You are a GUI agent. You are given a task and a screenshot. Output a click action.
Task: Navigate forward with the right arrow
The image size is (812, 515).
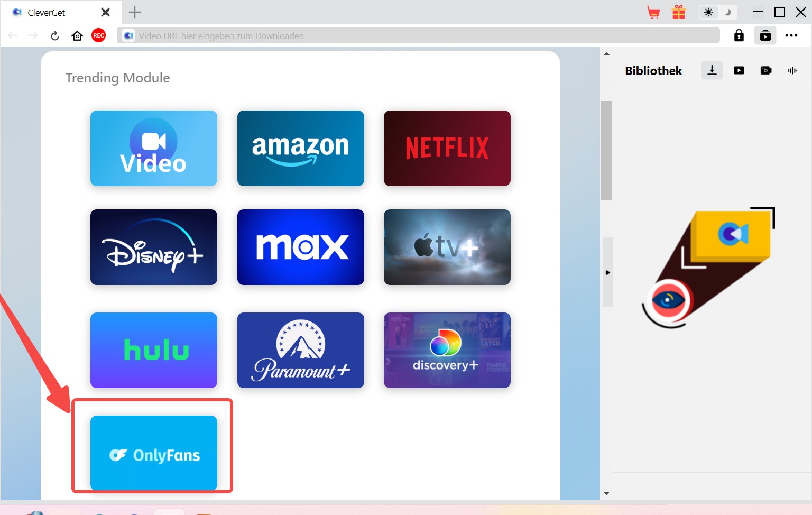[33, 36]
